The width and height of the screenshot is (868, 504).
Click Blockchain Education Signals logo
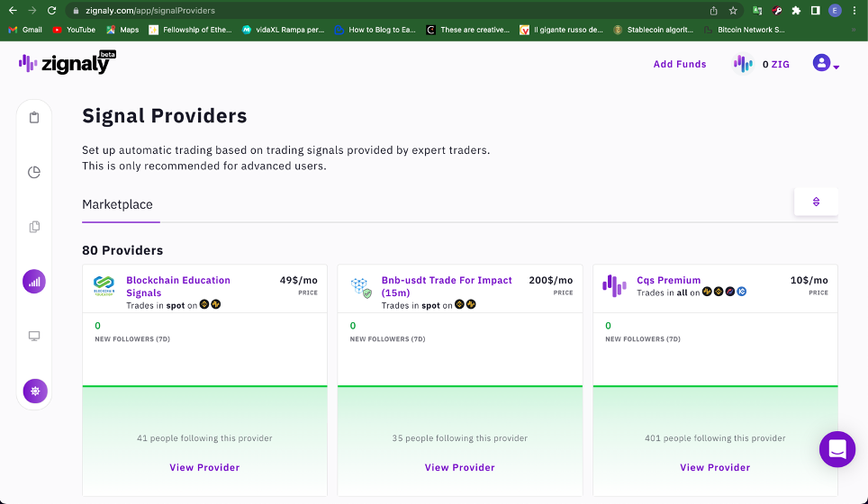(x=104, y=286)
